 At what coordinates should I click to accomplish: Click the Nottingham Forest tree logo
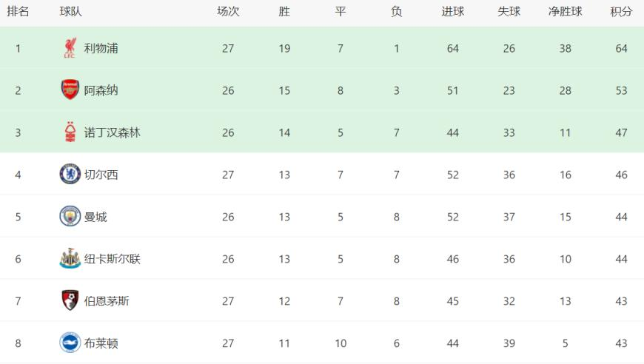(70, 132)
